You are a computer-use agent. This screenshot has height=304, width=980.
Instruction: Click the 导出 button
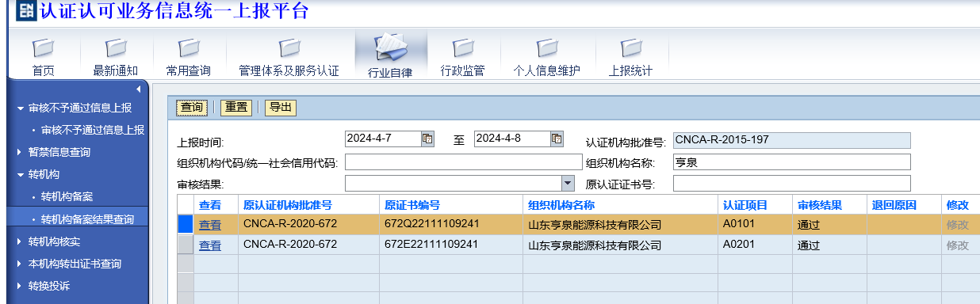tap(280, 107)
